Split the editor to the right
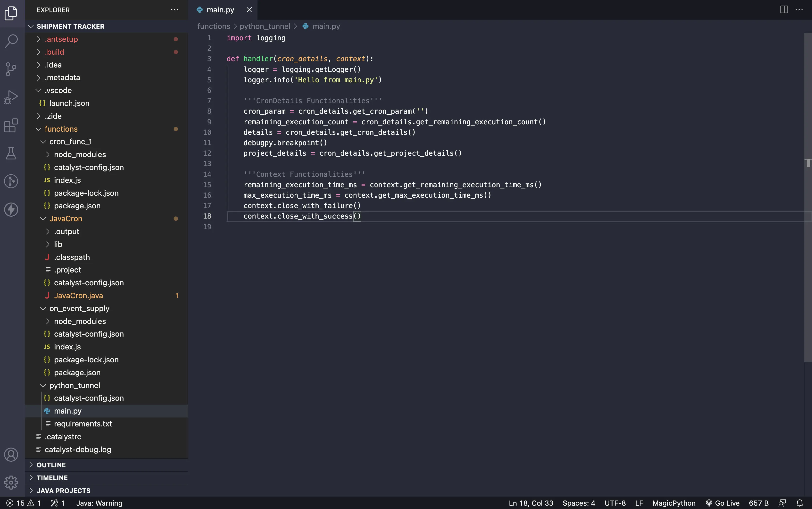The image size is (812, 509). (x=784, y=10)
